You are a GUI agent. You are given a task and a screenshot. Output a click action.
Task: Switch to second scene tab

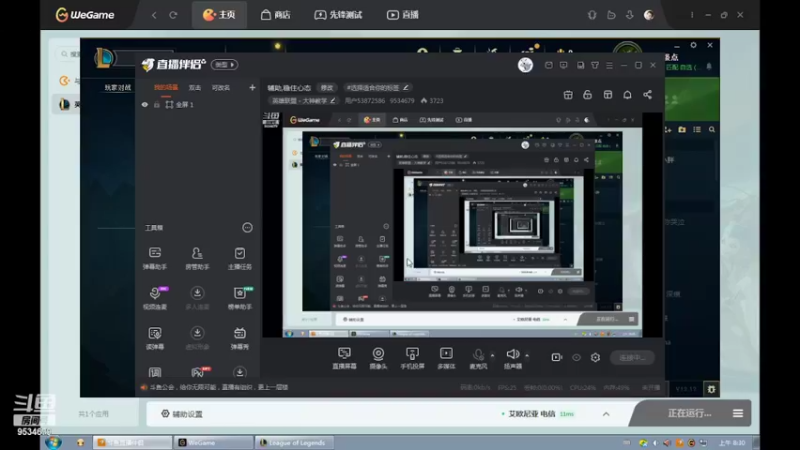click(195, 88)
